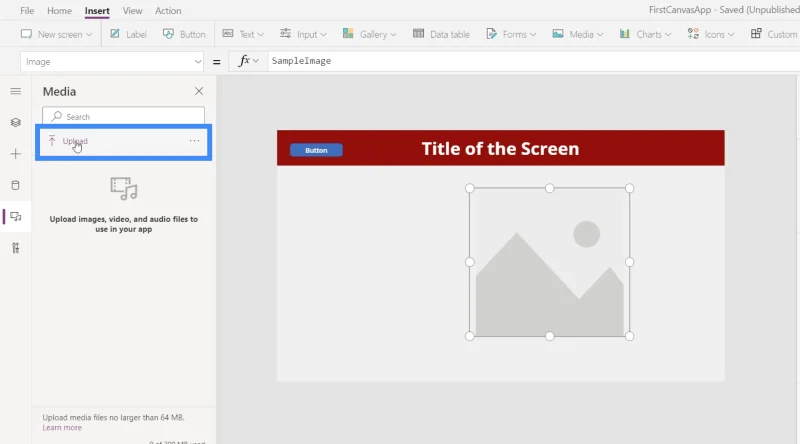Open the Text controls dropdown

pyautogui.click(x=243, y=34)
